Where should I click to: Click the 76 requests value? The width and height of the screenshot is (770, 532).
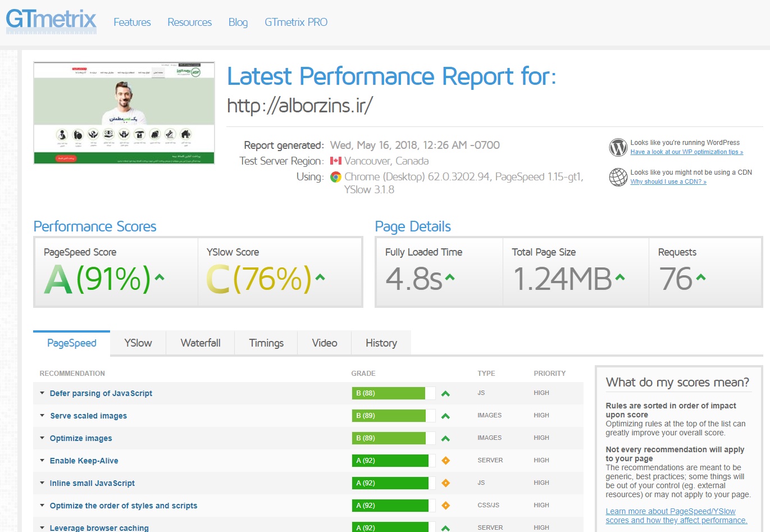point(676,279)
